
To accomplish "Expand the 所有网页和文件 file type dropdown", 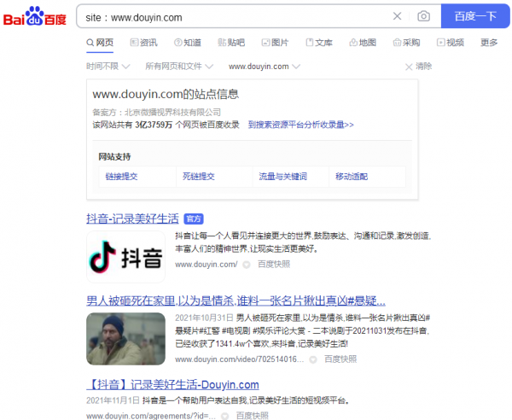I will (179, 67).
